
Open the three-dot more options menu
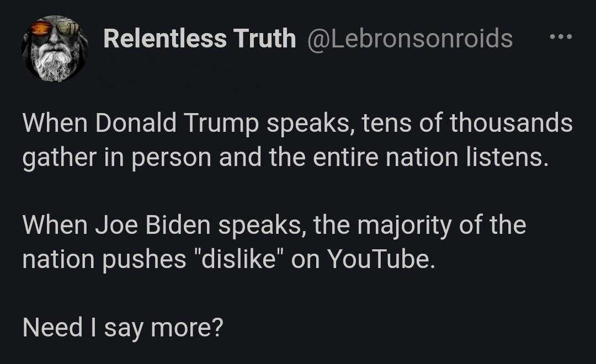tap(561, 37)
